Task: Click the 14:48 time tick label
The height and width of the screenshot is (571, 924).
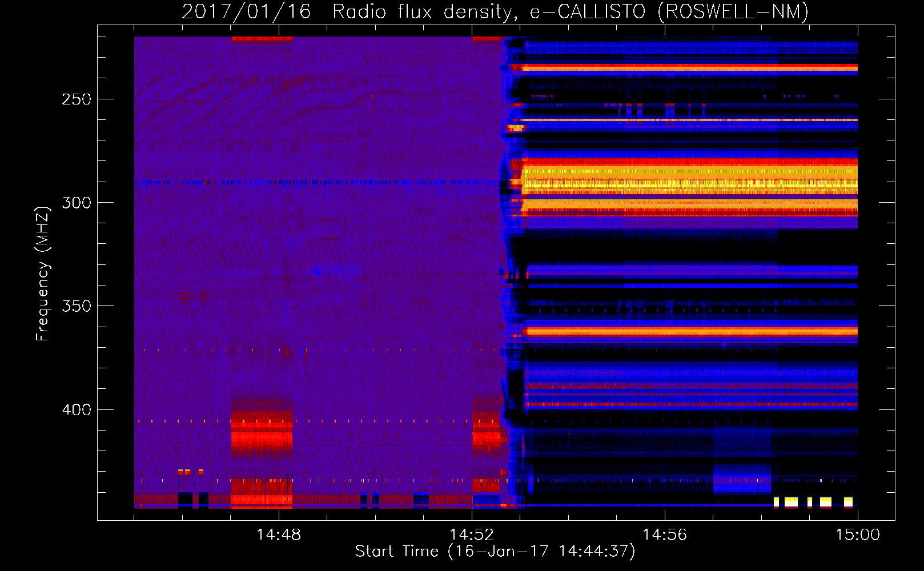Action: click(279, 535)
